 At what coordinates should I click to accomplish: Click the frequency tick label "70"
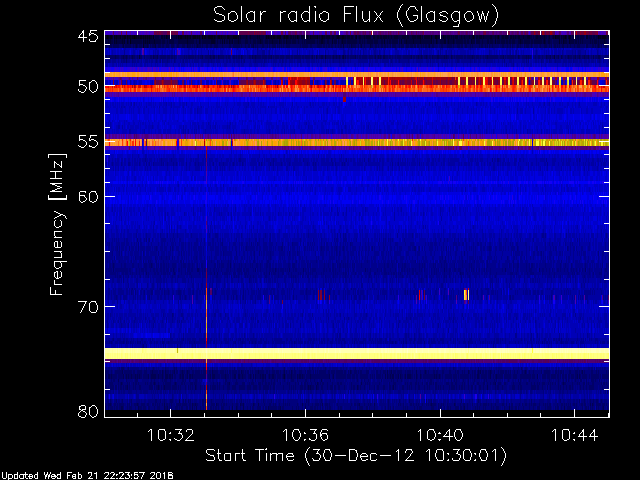pos(88,307)
